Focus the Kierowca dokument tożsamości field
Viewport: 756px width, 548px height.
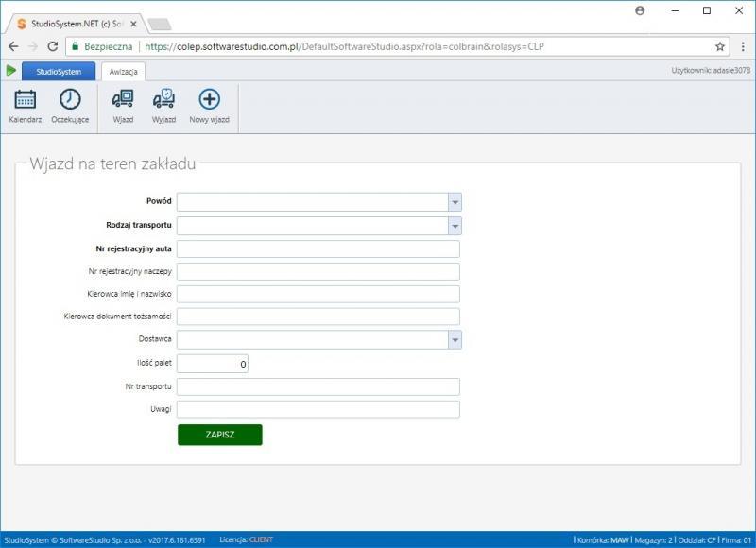(318, 317)
